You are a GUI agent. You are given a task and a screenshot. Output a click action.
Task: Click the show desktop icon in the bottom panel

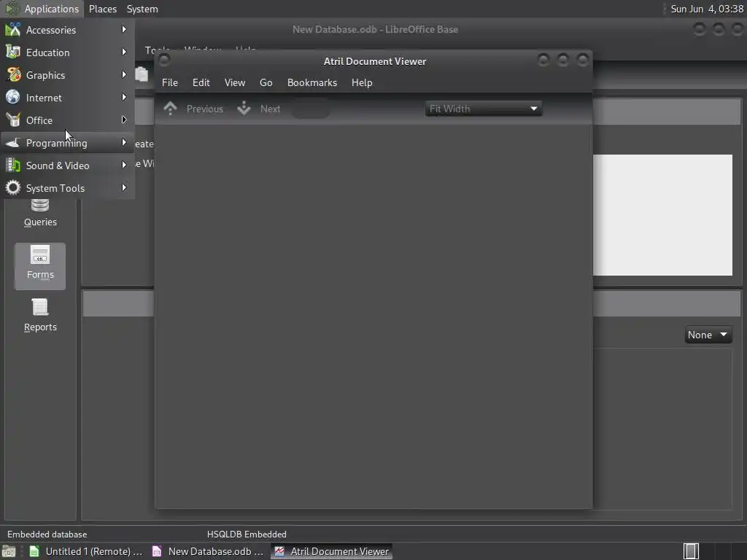9,551
